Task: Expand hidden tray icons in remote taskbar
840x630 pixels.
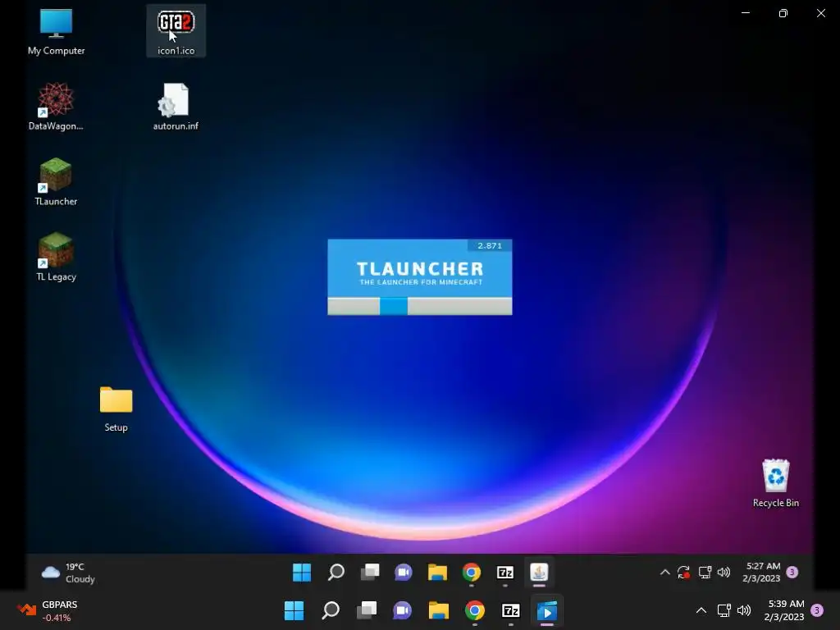Action: pos(664,572)
